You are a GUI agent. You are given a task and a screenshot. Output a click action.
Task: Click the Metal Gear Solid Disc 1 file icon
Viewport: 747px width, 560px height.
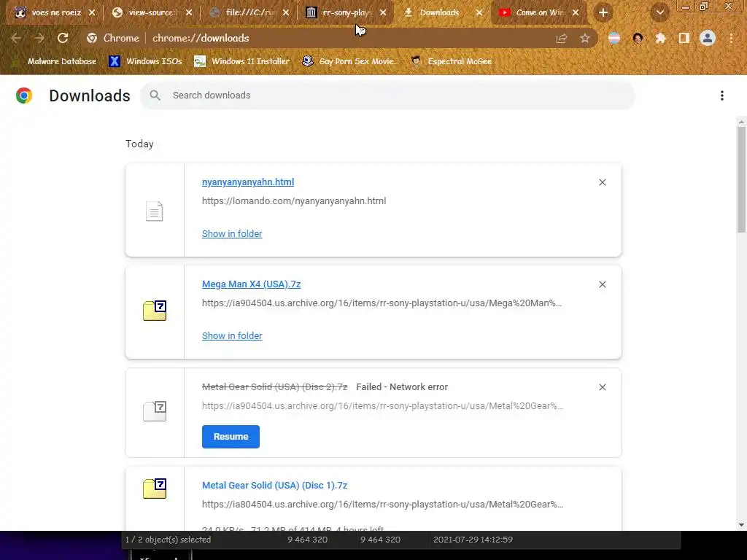(x=155, y=489)
